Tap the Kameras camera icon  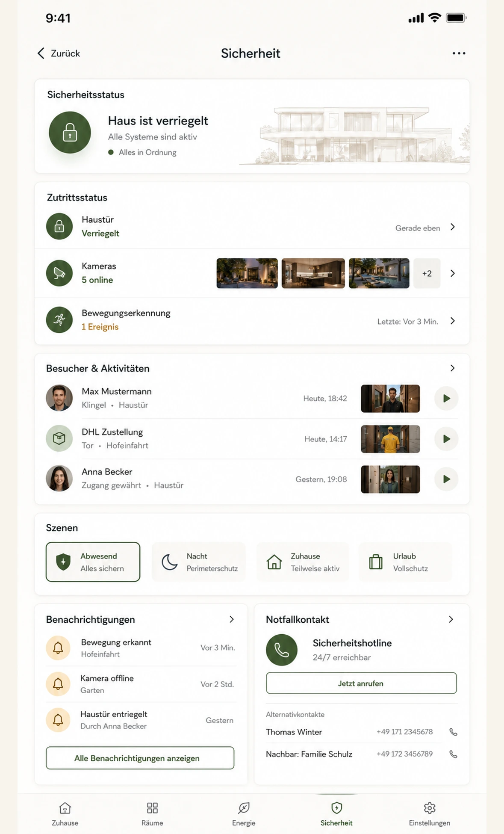[x=59, y=273]
